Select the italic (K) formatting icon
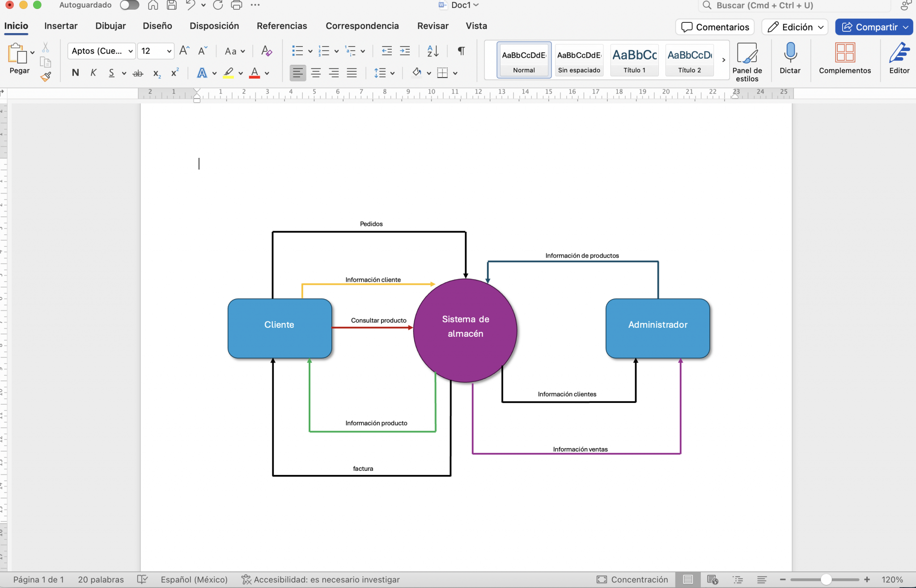 [93, 73]
